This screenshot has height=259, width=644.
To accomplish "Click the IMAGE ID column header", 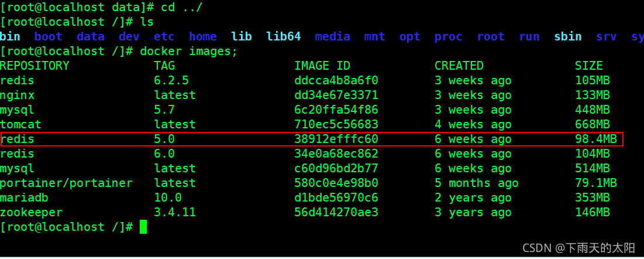I will [x=322, y=66].
